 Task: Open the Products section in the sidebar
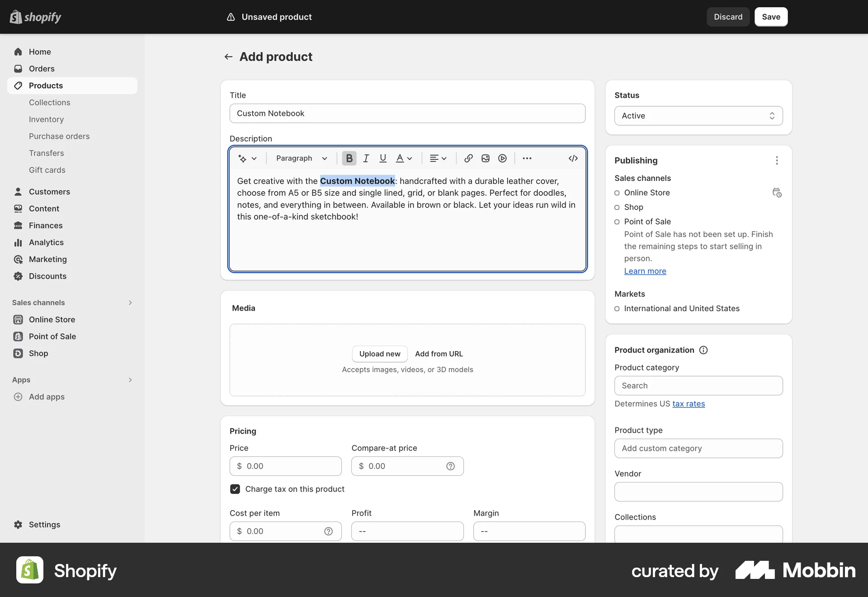tap(46, 85)
